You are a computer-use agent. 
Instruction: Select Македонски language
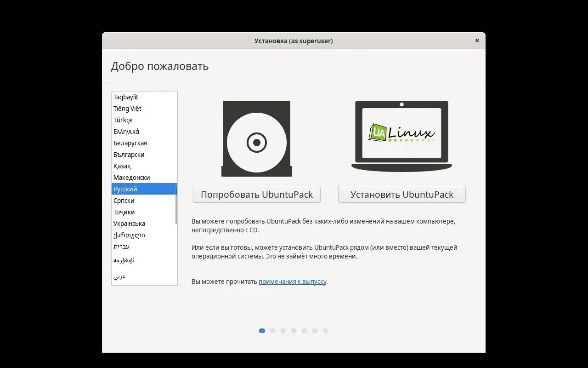(x=144, y=178)
